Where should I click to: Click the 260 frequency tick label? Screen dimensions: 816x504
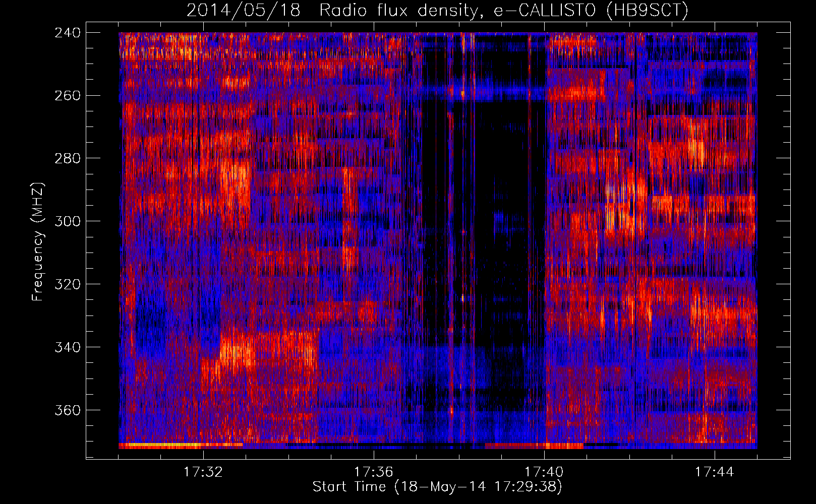(68, 95)
